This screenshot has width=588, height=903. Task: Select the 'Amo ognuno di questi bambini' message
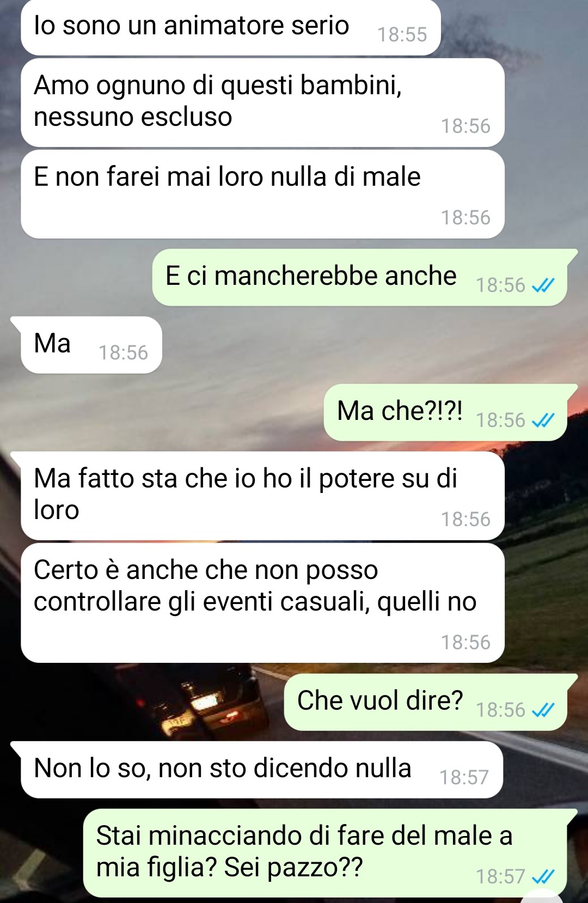click(262, 102)
